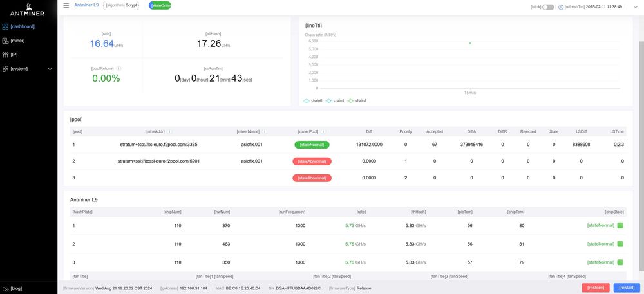
Task: Click the system icon in the sidebar
Action: (x=5, y=69)
